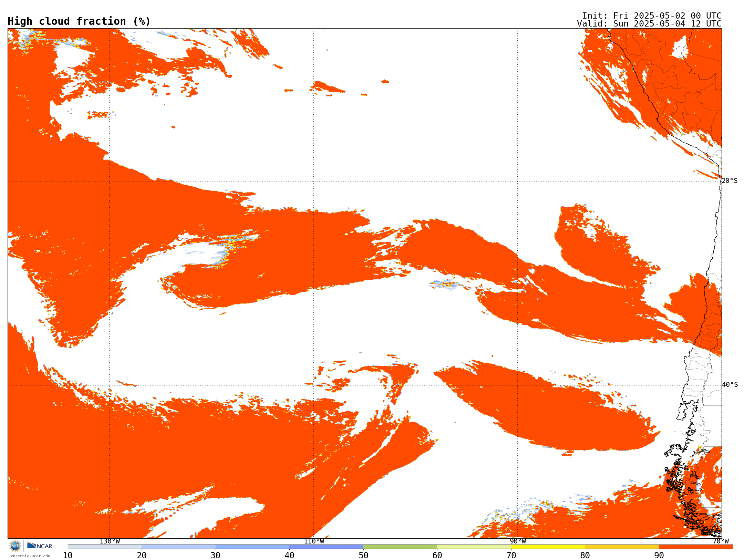744x560 pixels.
Task: Click the colorbar tick label 50
Action: [x=363, y=556]
